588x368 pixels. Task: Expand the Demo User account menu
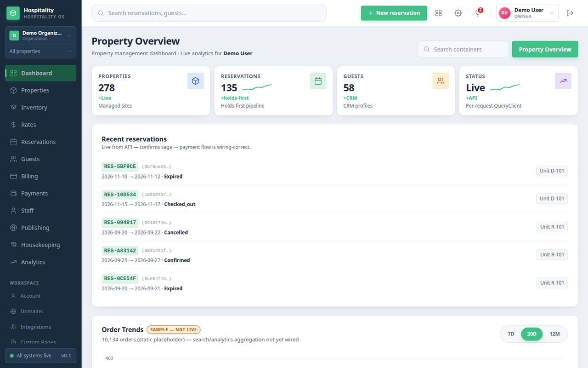(527, 13)
